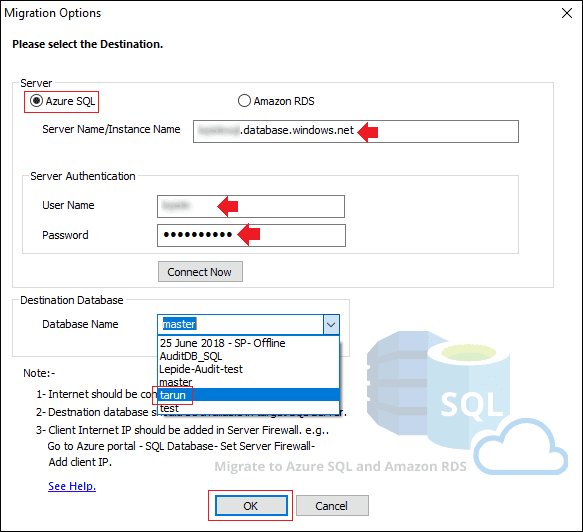Select the test database entry

[248, 408]
